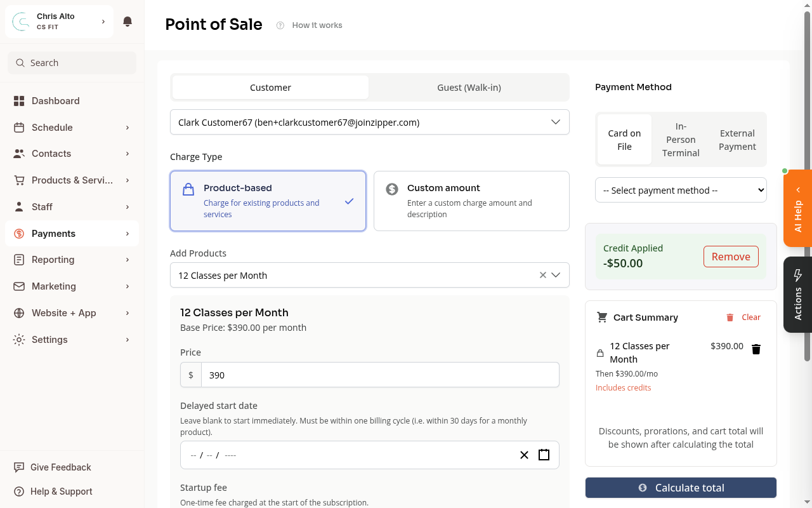Screen dimensions: 812x508
Task: Expand the Chris Alto account switcher
Action: [x=59, y=22]
